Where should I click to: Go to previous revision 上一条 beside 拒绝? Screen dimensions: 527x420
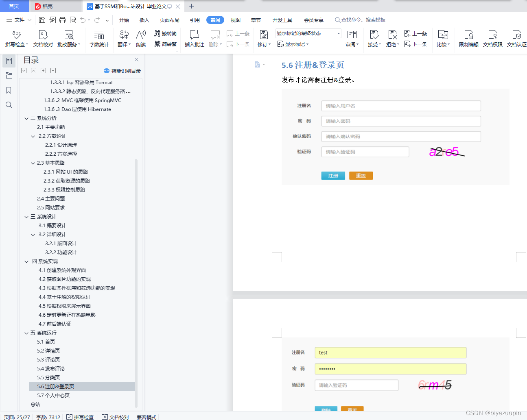pyautogui.click(x=415, y=34)
